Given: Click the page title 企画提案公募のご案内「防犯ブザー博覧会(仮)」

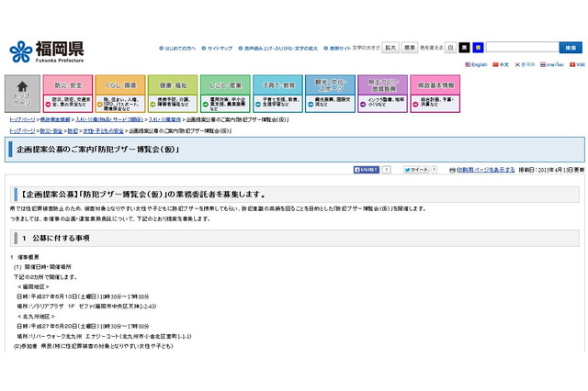Looking at the screenshot, I should [x=98, y=150].
